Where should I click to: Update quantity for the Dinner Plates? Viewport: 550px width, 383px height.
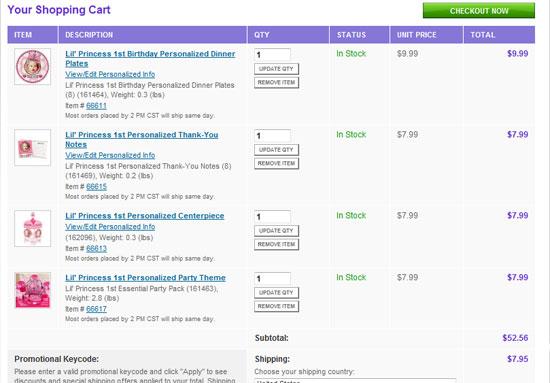(x=276, y=69)
